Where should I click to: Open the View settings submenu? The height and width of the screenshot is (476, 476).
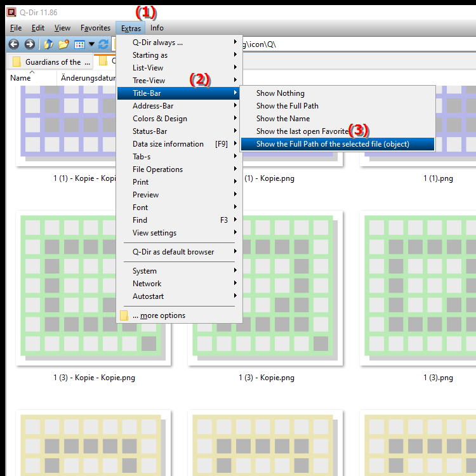coord(180,233)
